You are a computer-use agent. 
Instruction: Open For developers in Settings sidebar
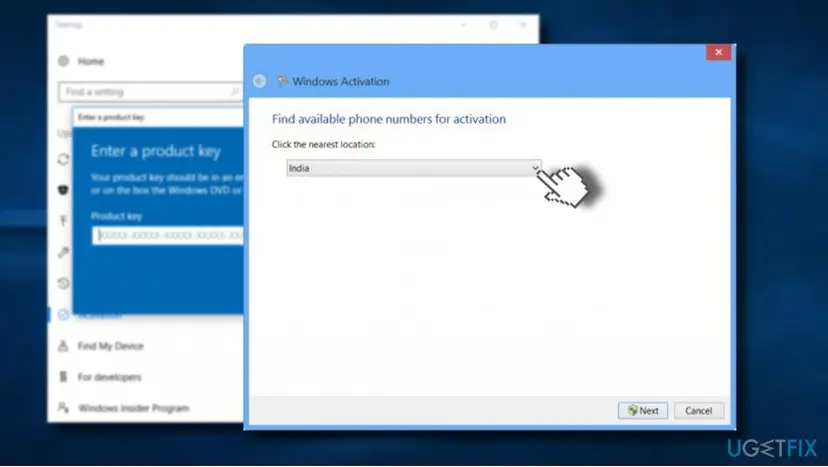(109, 377)
